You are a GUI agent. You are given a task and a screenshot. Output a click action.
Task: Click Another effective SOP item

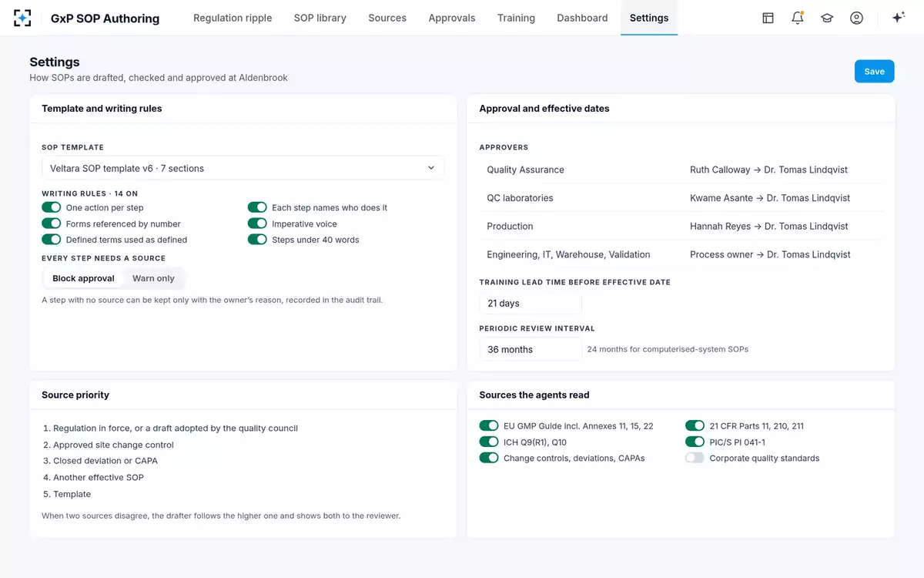(93, 477)
